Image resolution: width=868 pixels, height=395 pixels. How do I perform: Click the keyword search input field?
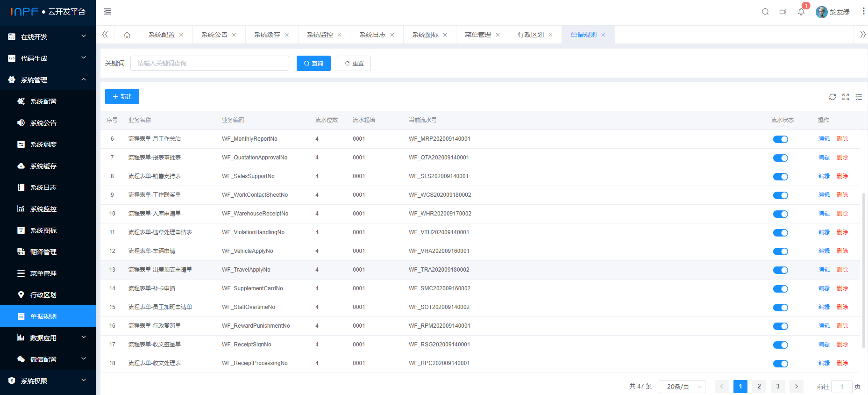(x=210, y=64)
